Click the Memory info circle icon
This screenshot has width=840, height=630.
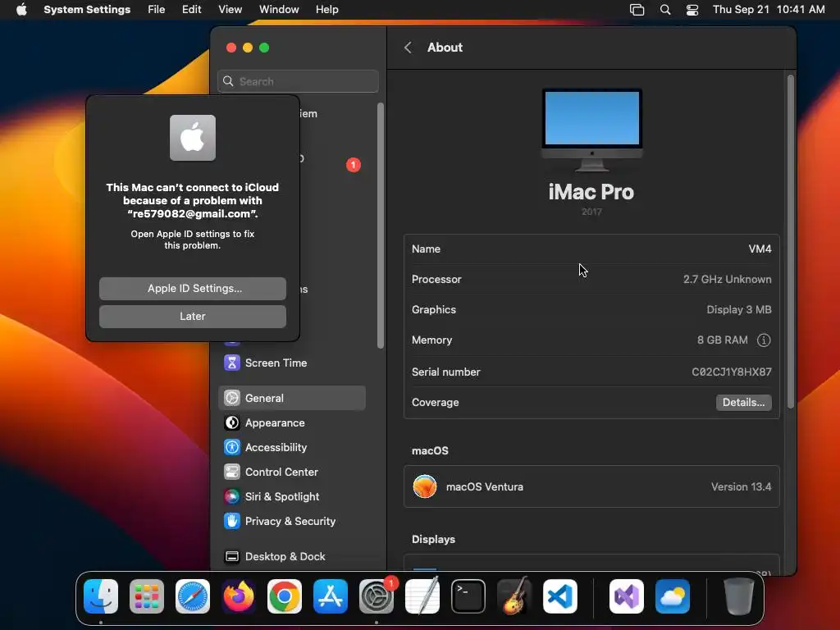tap(764, 340)
